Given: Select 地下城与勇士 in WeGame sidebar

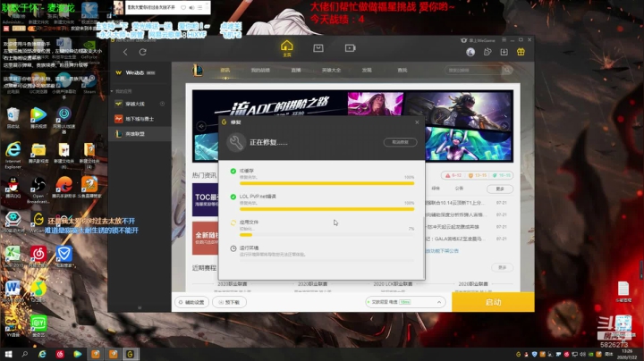Looking at the screenshot, I should point(140,119).
